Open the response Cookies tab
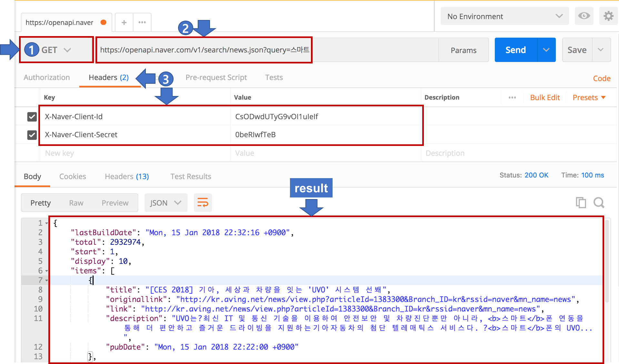619x364 pixels. (73, 177)
